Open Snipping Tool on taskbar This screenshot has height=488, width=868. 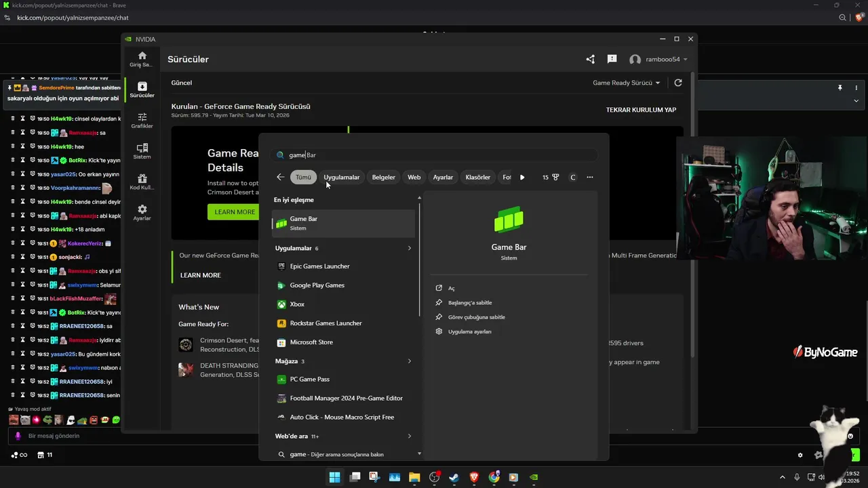pyautogui.click(x=374, y=477)
